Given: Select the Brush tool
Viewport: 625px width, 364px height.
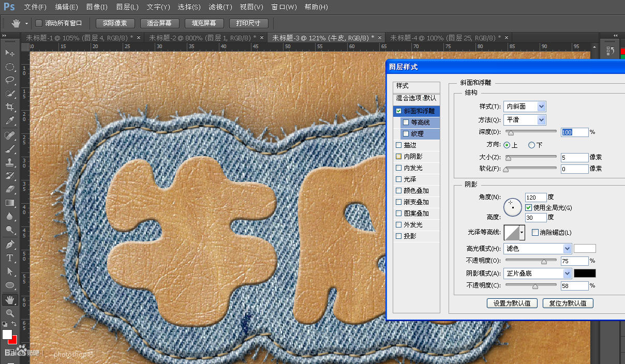Looking at the screenshot, I should [x=10, y=149].
